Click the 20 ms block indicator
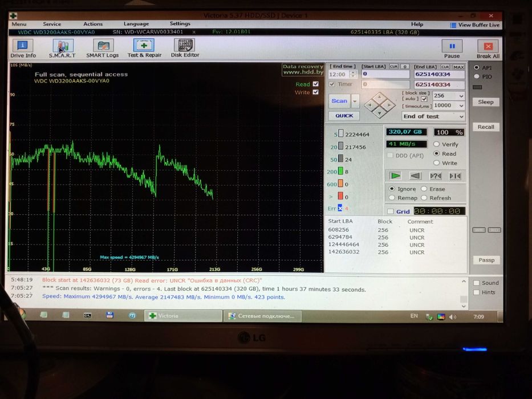 click(340, 146)
